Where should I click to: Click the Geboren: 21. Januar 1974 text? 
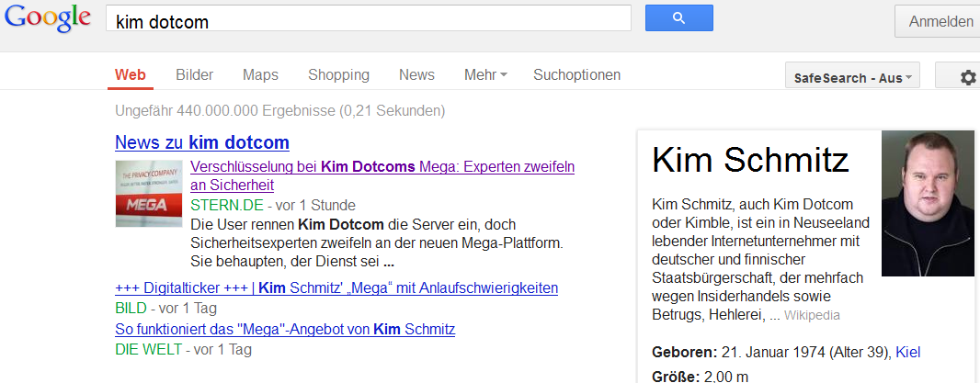click(771, 352)
